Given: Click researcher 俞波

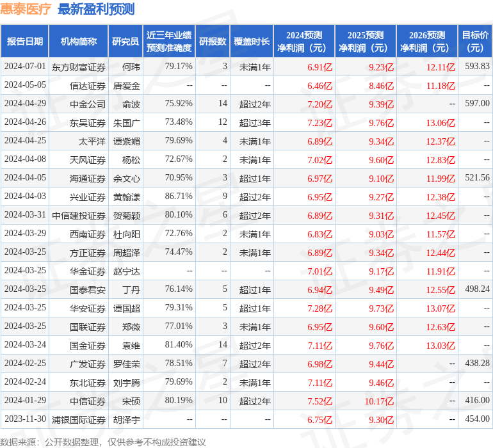Looking at the screenshot, I should click(x=131, y=104).
